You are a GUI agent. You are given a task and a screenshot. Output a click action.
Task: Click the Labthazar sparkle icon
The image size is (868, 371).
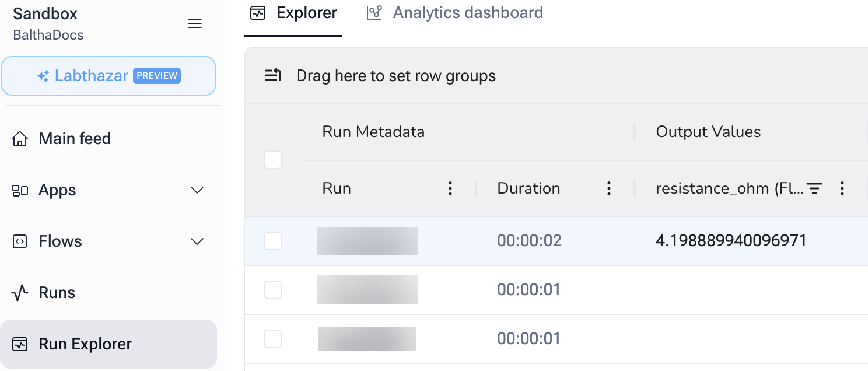point(43,76)
